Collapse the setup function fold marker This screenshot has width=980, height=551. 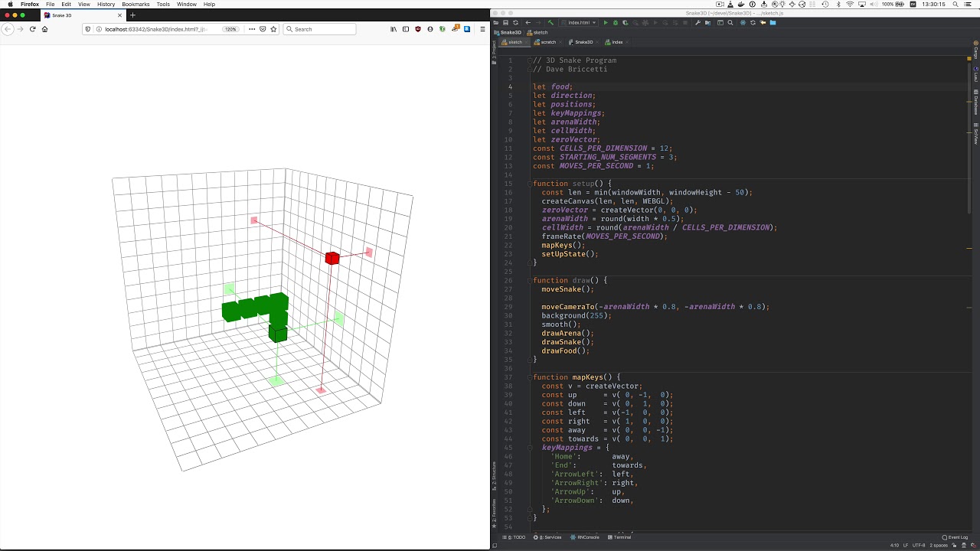530,184
